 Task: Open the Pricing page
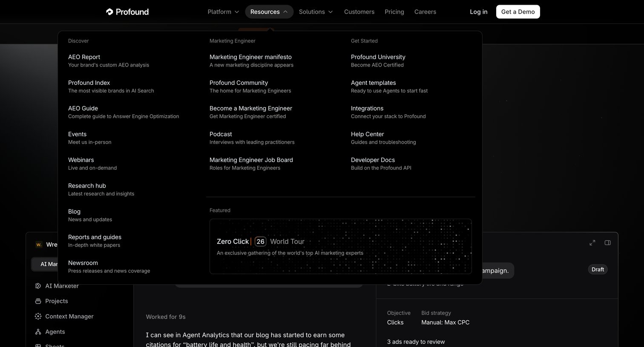[394, 12]
